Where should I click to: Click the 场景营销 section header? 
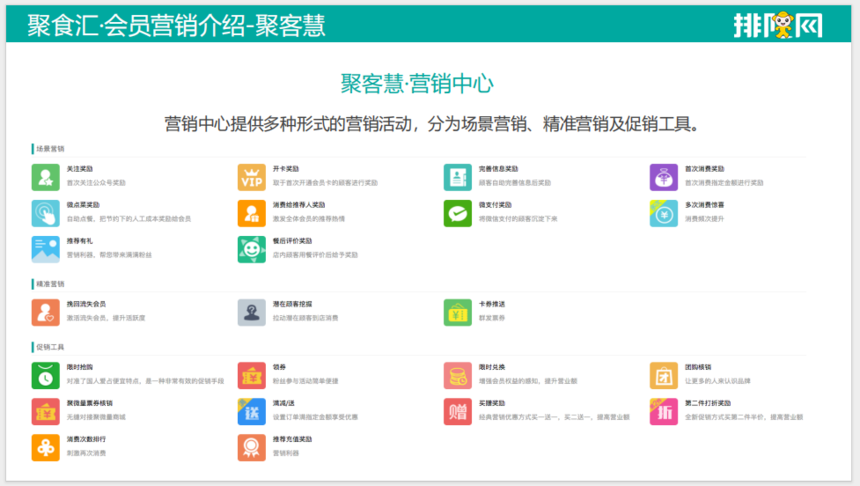[x=50, y=149]
